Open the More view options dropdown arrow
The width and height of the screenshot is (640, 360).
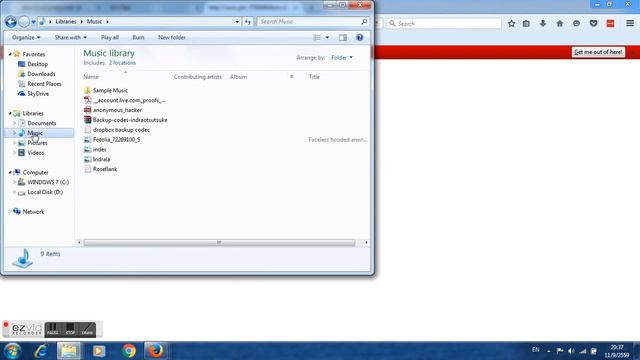327,38
